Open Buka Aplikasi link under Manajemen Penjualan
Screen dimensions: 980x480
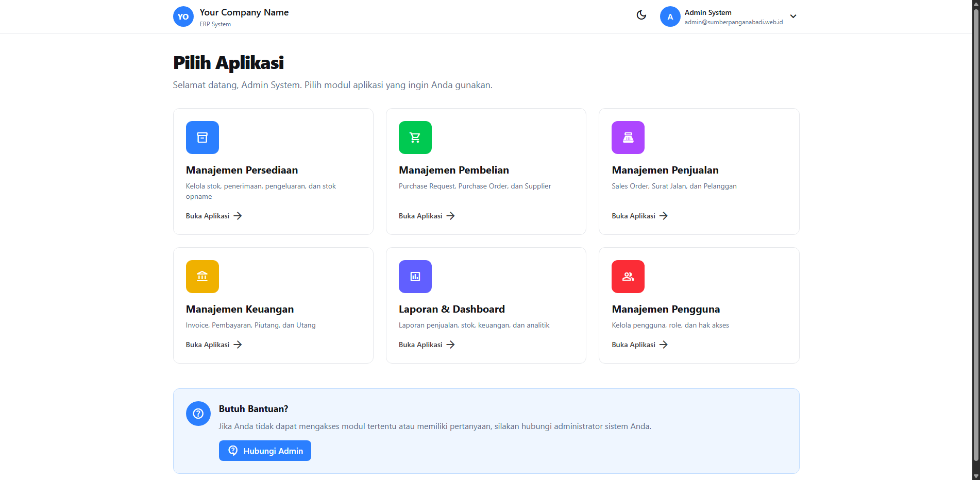click(x=639, y=216)
